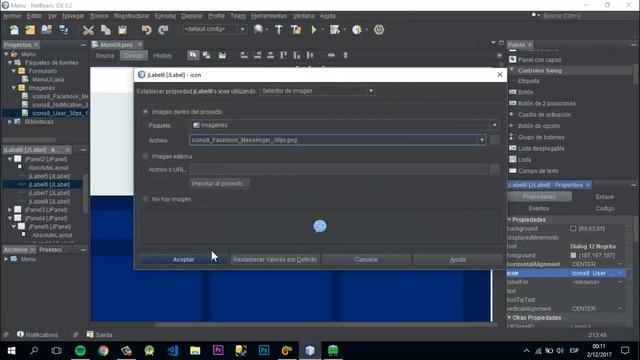Click the Profile Project toolbar icon
The height and width of the screenshot is (360, 640).
pos(357,30)
